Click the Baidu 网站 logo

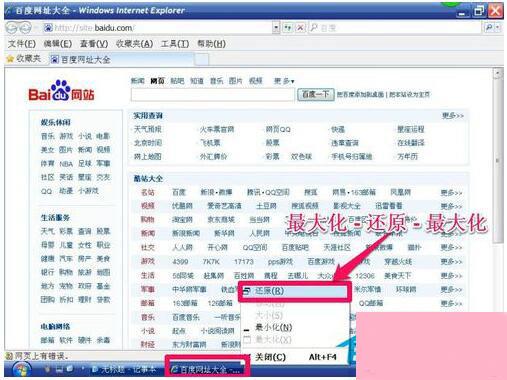pos(61,91)
